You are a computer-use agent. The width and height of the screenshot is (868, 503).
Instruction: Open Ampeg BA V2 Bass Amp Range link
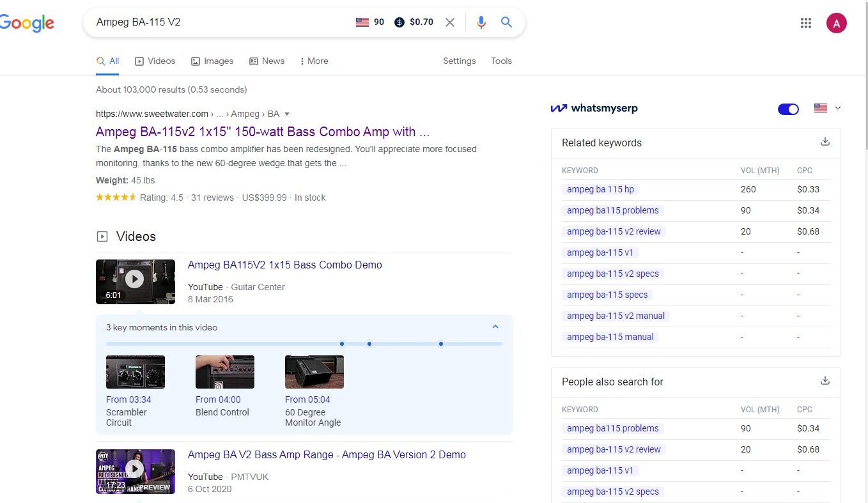[x=327, y=454]
